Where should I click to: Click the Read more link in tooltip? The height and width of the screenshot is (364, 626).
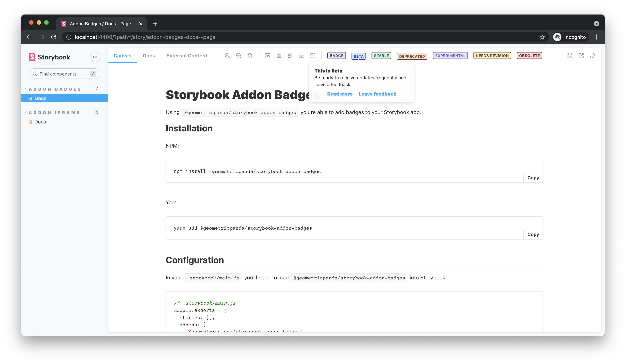pyautogui.click(x=339, y=94)
